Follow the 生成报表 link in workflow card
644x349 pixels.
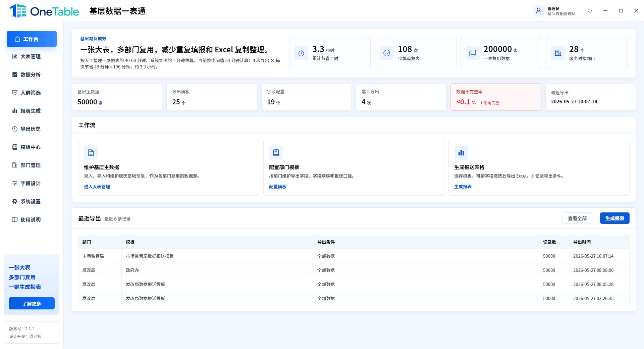[463, 187]
